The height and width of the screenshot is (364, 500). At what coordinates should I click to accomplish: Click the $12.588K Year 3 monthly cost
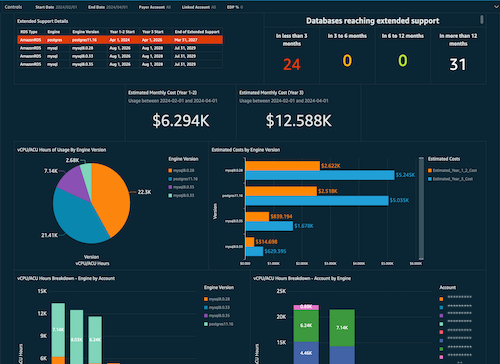(299, 120)
